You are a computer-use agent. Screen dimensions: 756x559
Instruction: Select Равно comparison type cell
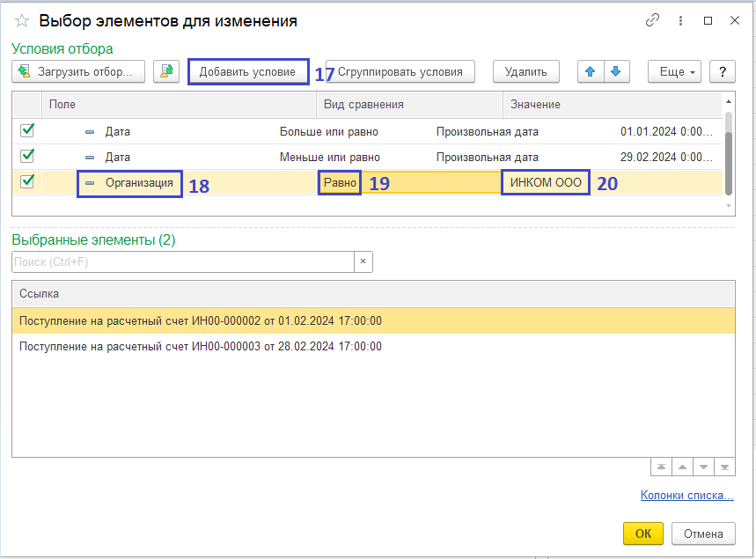pyautogui.click(x=340, y=183)
